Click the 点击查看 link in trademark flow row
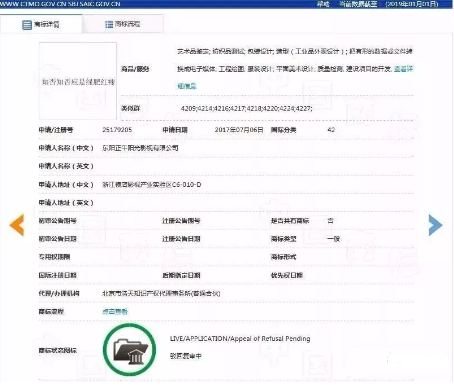This screenshot has width=454, height=390. tap(115, 312)
